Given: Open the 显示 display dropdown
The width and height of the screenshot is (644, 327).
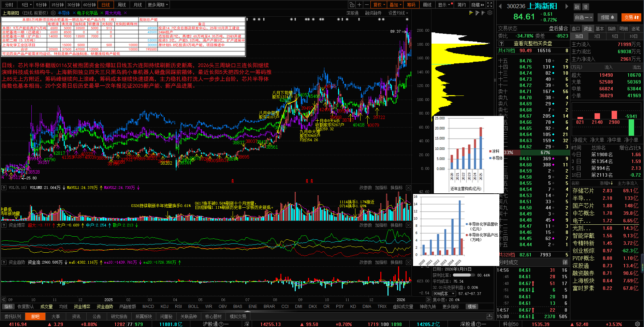Looking at the screenshot, I should [445, 5].
